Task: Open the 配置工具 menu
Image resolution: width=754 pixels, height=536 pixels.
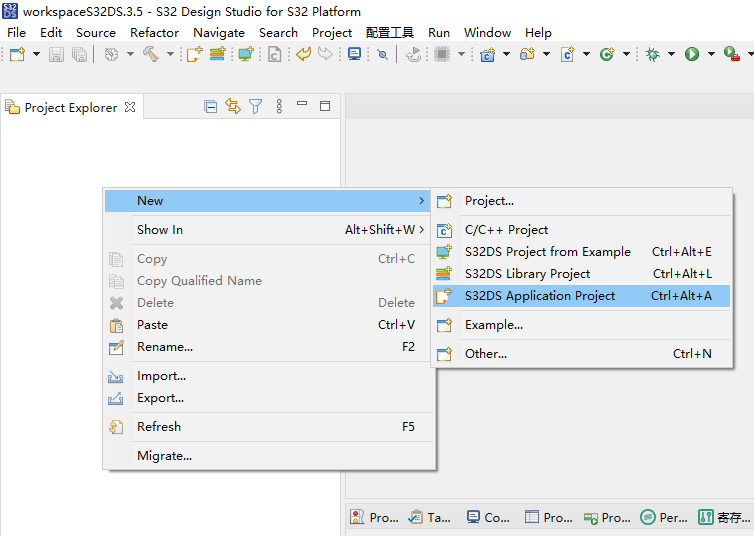Action: point(390,33)
